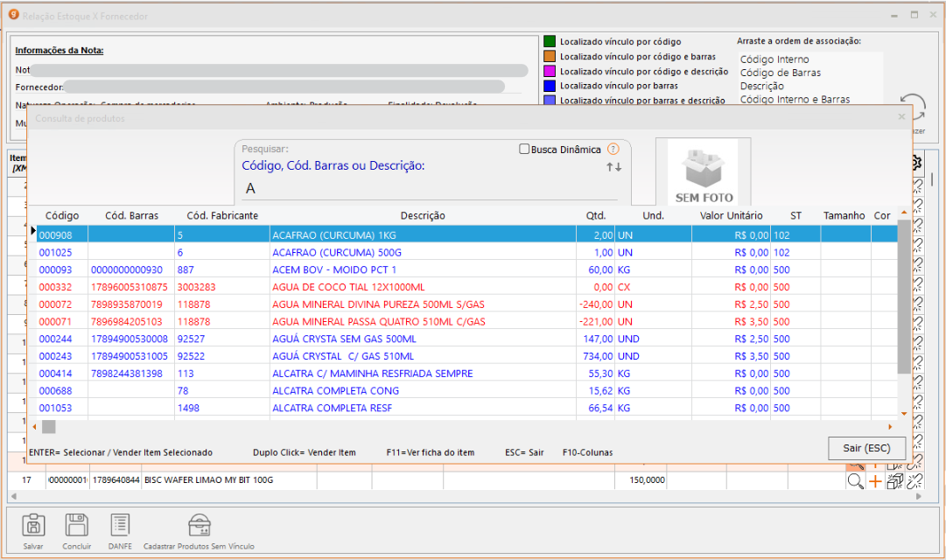Close the Consulta de produtos dialog

point(901,117)
